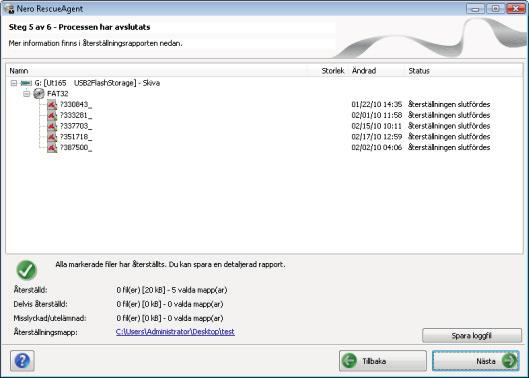The image size is (529, 378).
Task: Click the status text in the ?330843_ row
Action: pyautogui.click(x=449, y=105)
